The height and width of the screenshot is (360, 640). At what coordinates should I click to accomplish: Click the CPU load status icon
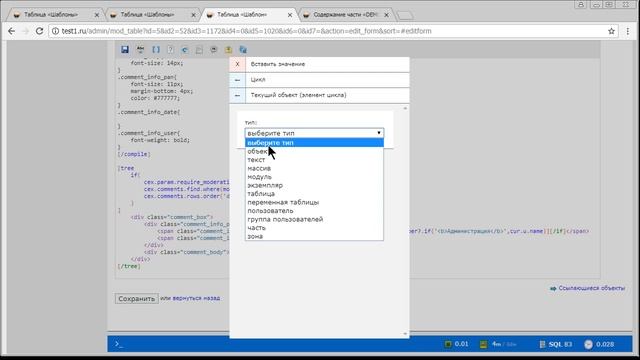(x=448, y=344)
